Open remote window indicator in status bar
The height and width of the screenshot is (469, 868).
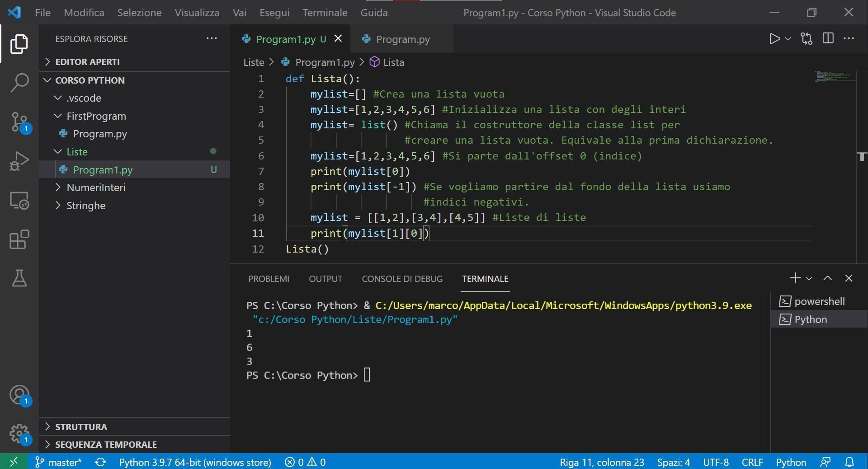click(x=14, y=462)
